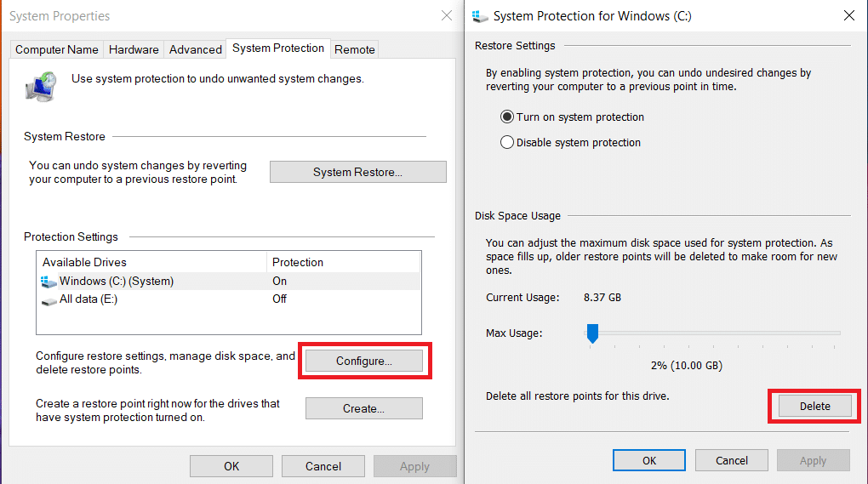This screenshot has height=484, width=868.
Task: Click the Max Usage slider handle
Action: 592,333
